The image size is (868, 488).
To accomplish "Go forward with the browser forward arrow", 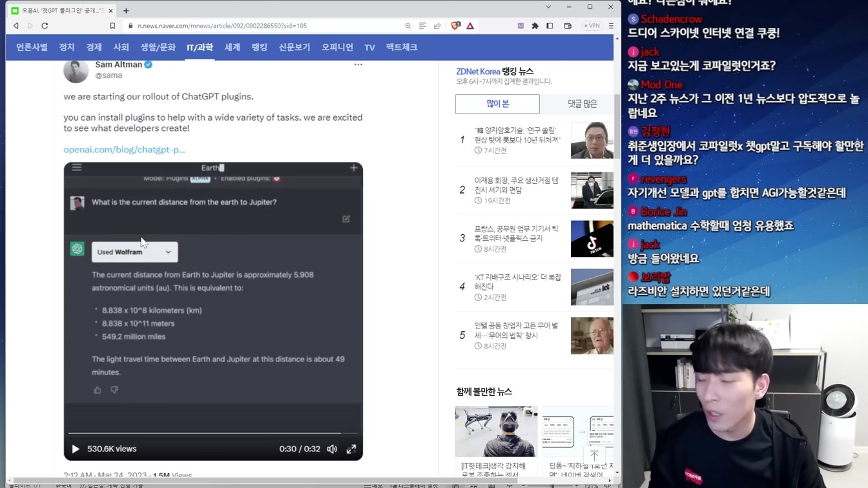I will [30, 26].
